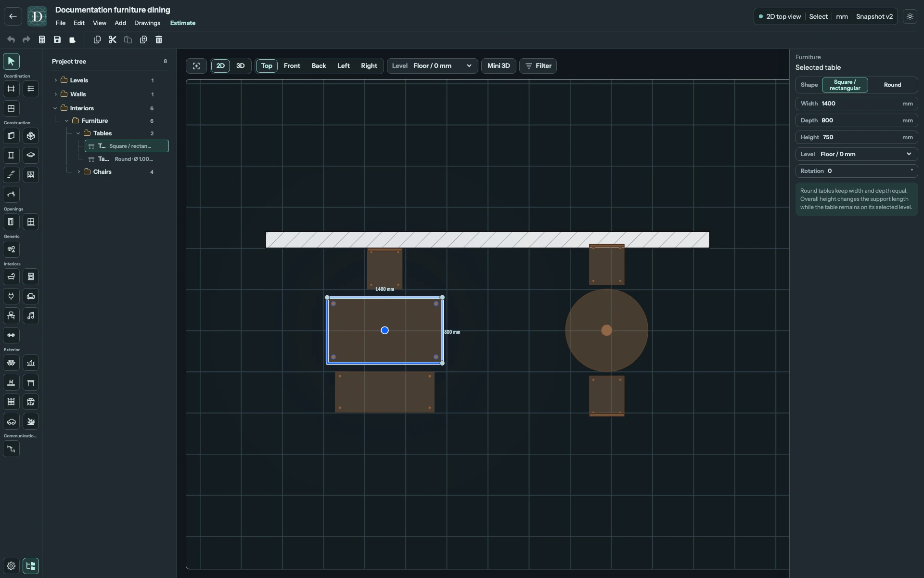Open the calculator icon in toolbar
Image resolution: width=924 pixels, height=578 pixels.
(42, 39)
